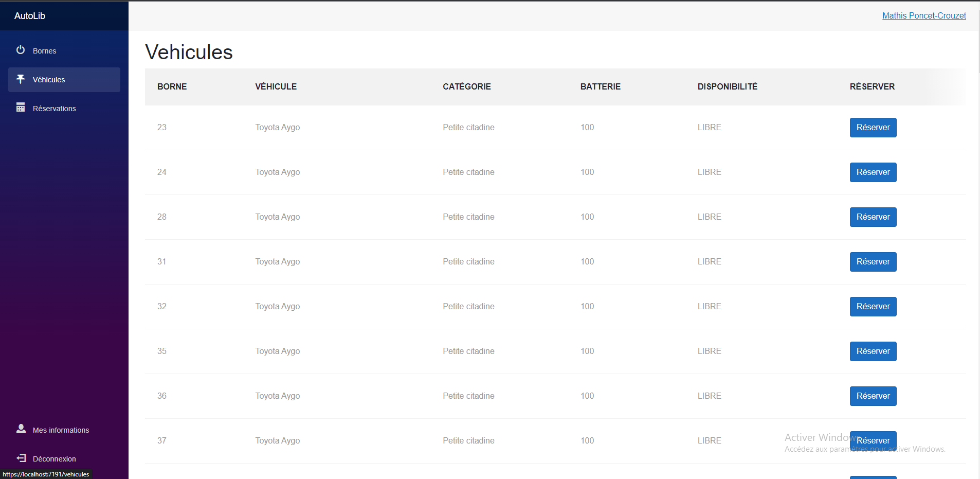The width and height of the screenshot is (980, 479).
Task: Select borne number 23 cell
Action: coord(162,127)
